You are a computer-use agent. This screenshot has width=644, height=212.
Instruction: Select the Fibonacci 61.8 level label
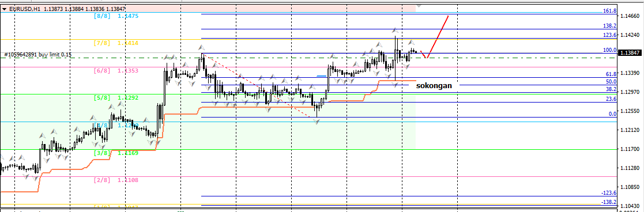[x=611, y=74]
